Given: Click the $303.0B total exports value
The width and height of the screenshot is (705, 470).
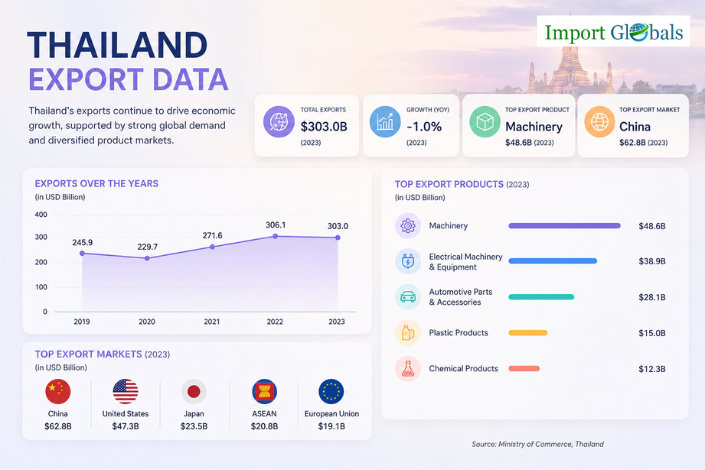Looking at the screenshot, I should click(x=324, y=127).
